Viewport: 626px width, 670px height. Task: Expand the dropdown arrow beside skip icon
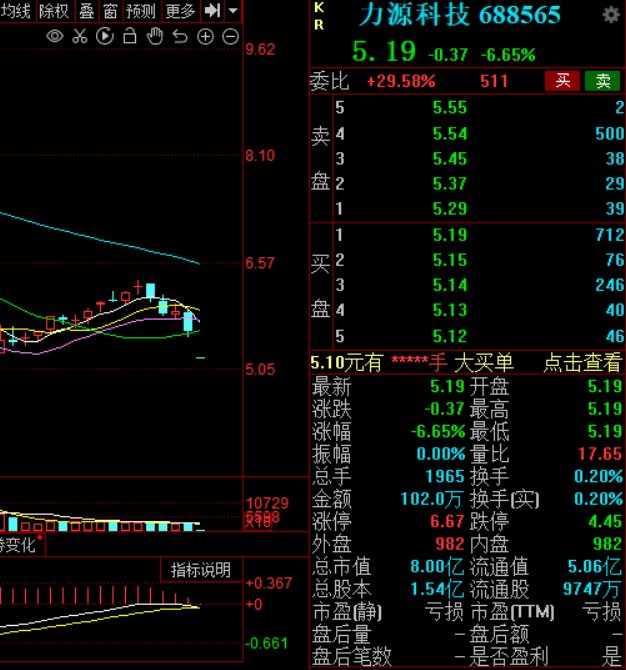tap(233, 10)
